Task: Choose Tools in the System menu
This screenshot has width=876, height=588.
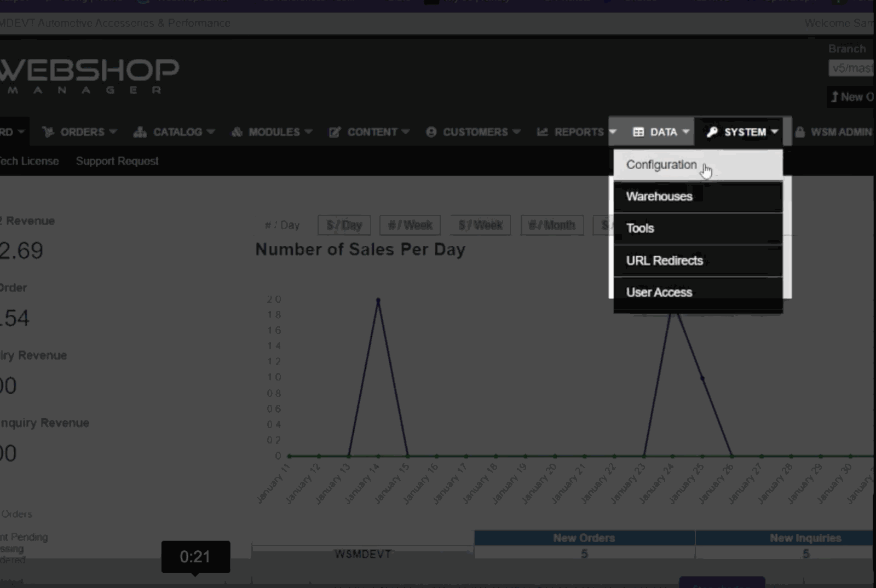Action: (698, 228)
